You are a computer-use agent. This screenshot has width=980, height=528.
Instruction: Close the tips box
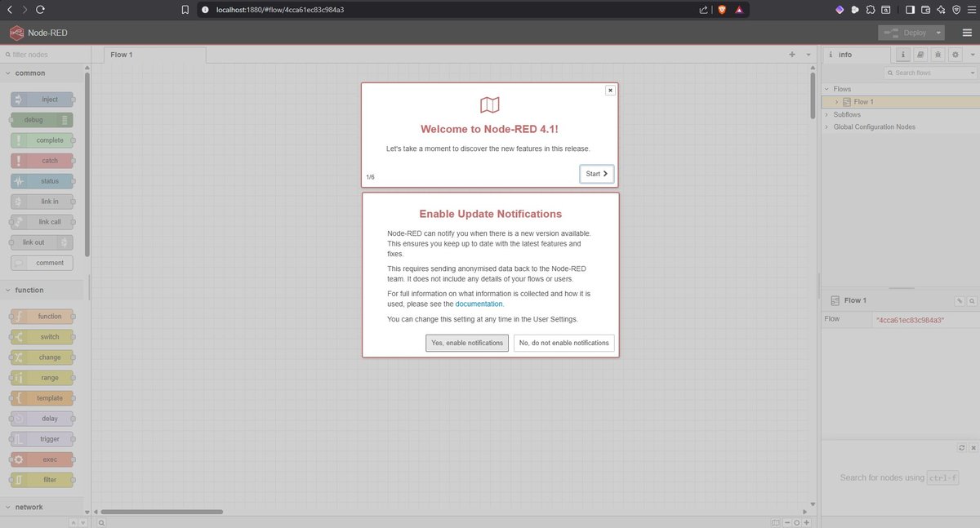point(973,448)
